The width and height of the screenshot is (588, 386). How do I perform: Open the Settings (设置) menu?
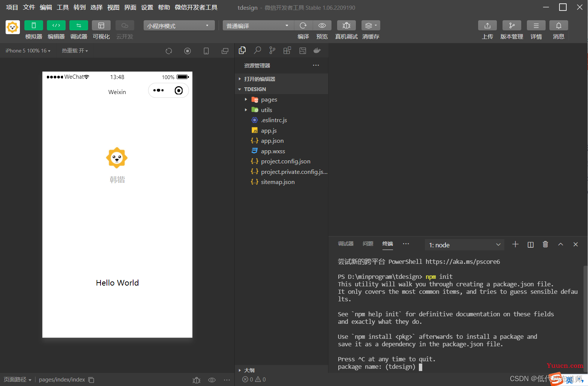tap(147, 7)
